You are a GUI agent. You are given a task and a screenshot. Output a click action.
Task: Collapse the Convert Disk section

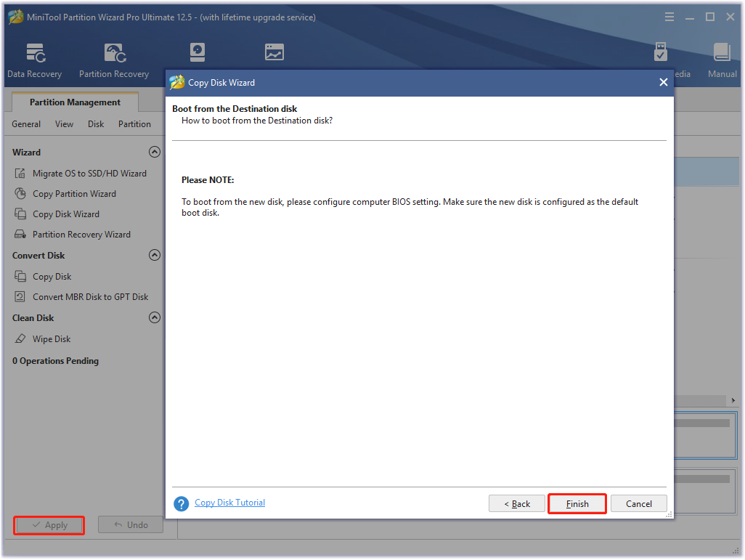(155, 255)
